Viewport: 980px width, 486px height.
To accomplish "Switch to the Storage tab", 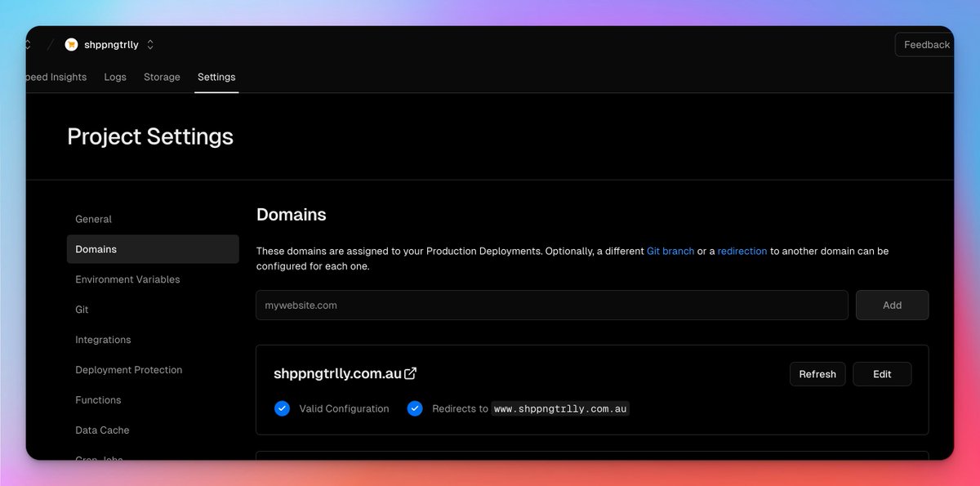I will point(162,77).
